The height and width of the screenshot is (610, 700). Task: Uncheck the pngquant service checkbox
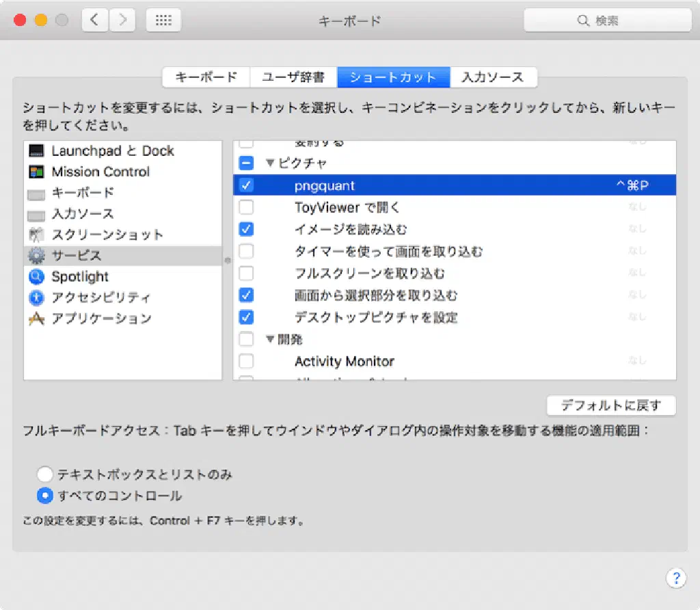click(x=247, y=185)
